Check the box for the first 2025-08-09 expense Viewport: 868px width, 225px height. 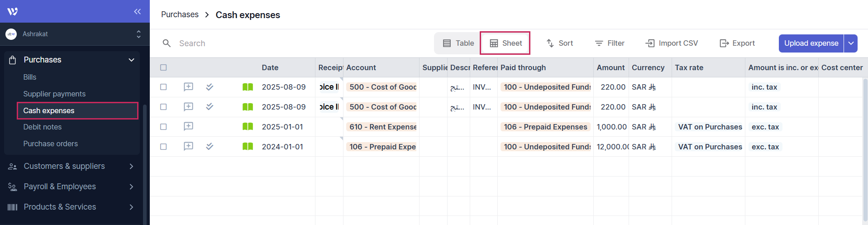point(163,87)
